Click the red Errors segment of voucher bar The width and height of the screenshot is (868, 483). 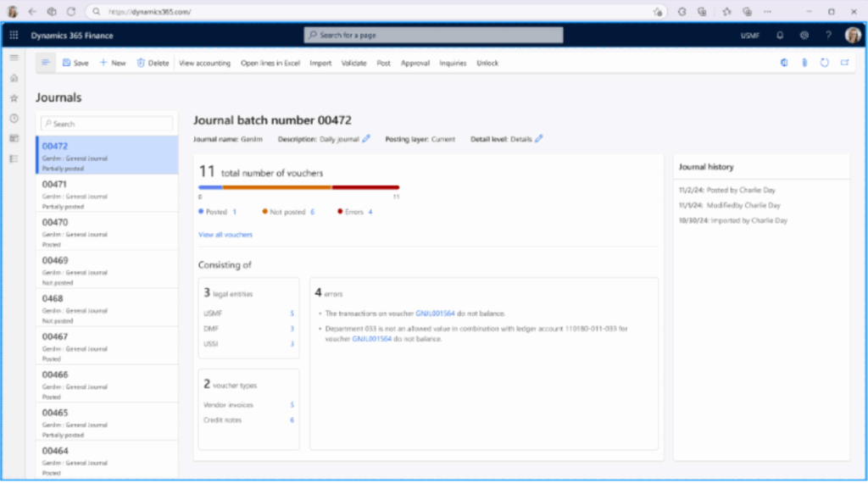point(364,187)
